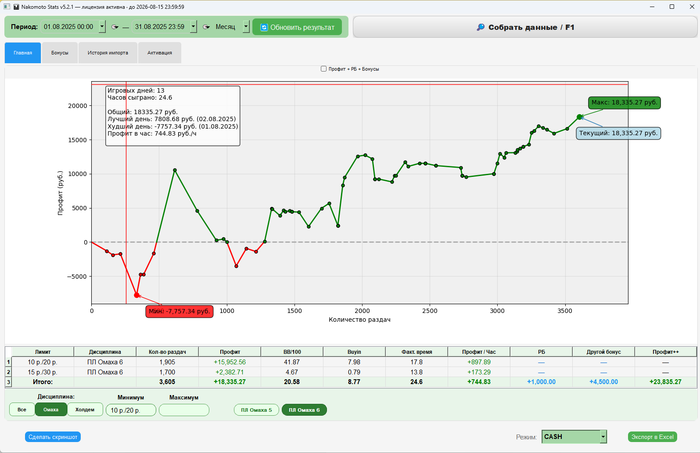The width and height of the screenshot is (700, 453).
Task: Click the Дисциплина column header
Action: point(105,352)
